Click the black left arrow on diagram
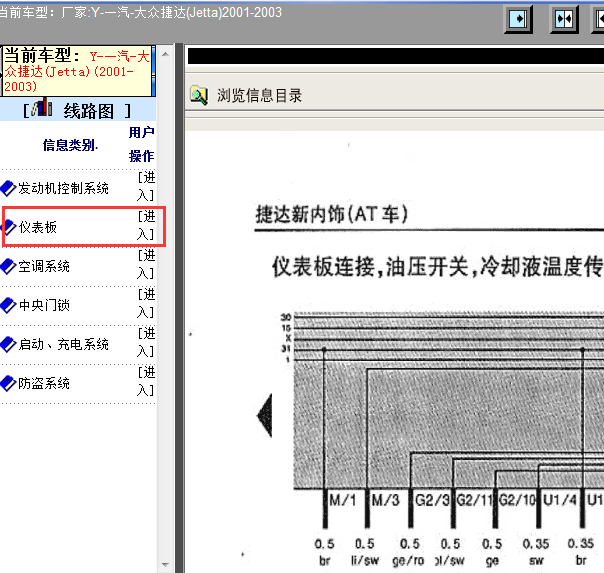Image resolution: width=604 pixels, height=573 pixels. click(x=265, y=416)
